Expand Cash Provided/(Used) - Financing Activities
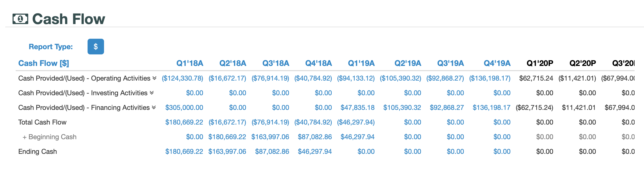Image resolution: width=644 pixels, height=169 pixels. 154,107
